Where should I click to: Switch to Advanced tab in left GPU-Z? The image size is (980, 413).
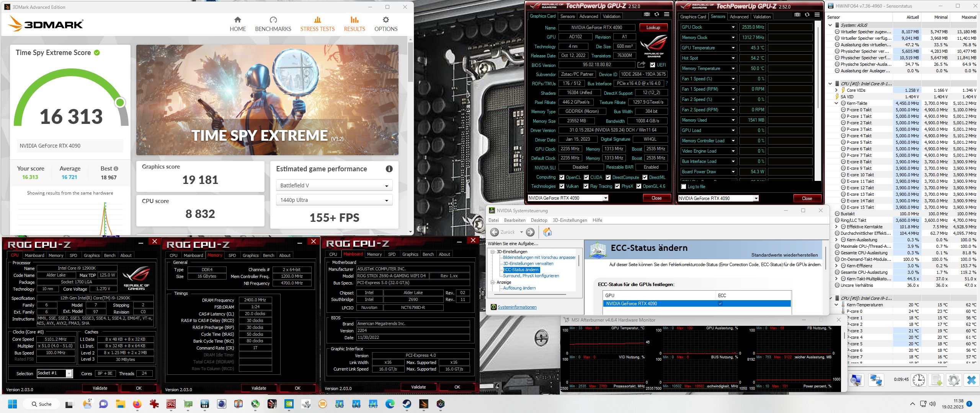tap(588, 16)
